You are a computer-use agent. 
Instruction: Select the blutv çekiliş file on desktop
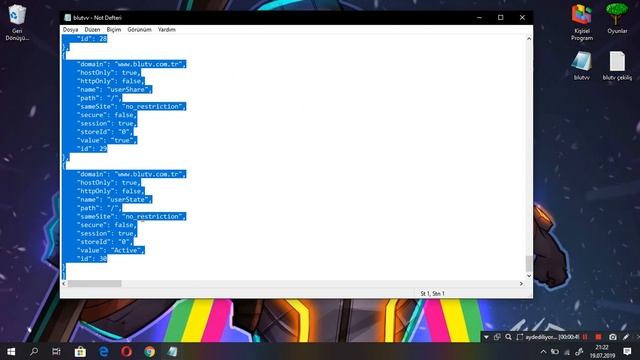point(617,65)
